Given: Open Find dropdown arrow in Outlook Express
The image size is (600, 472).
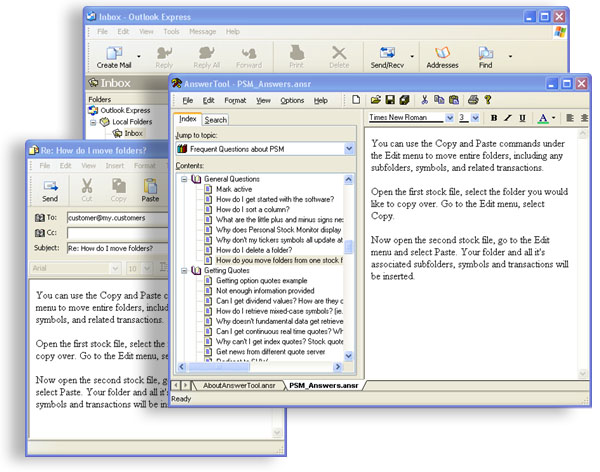Looking at the screenshot, I should click(510, 57).
